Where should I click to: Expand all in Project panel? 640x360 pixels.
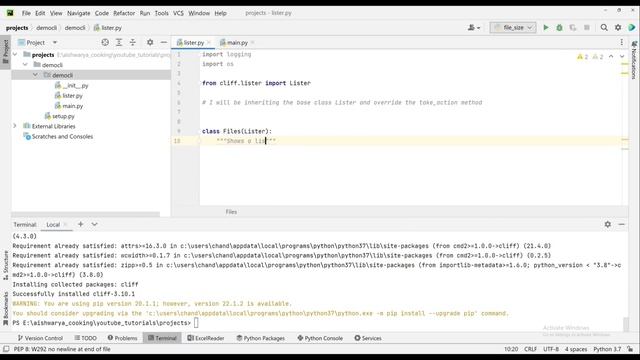[x=119, y=42]
